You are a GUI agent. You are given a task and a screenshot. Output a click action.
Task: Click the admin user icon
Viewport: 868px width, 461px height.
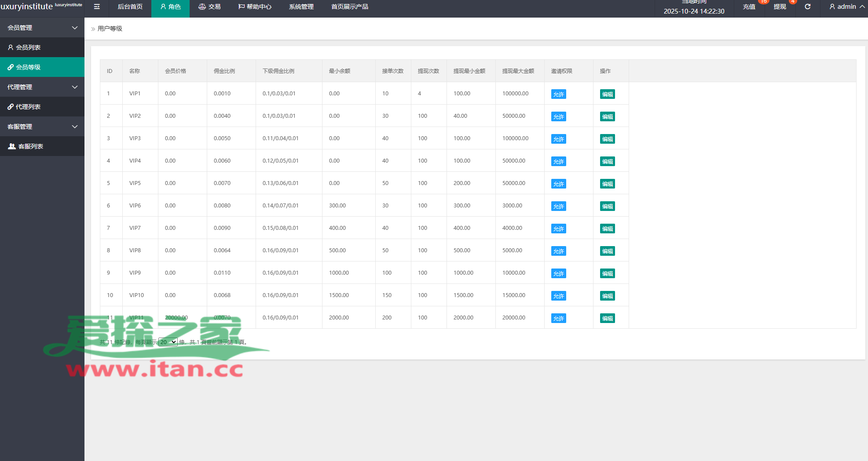[832, 7]
